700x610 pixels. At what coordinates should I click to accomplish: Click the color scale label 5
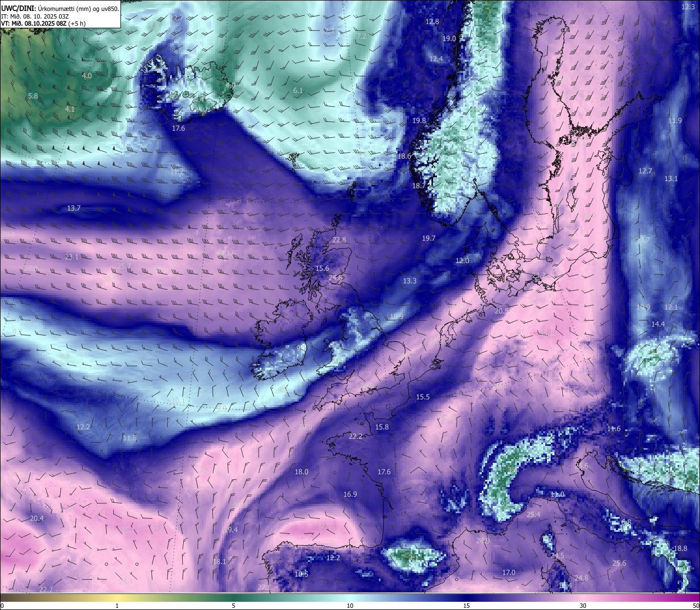(x=234, y=606)
